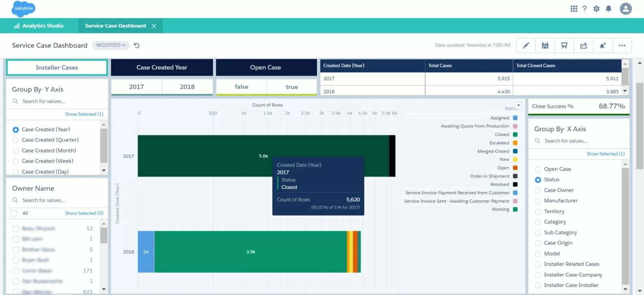Open the user profile avatar
Viewport: 644px width, 295px height.
point(625,8)
